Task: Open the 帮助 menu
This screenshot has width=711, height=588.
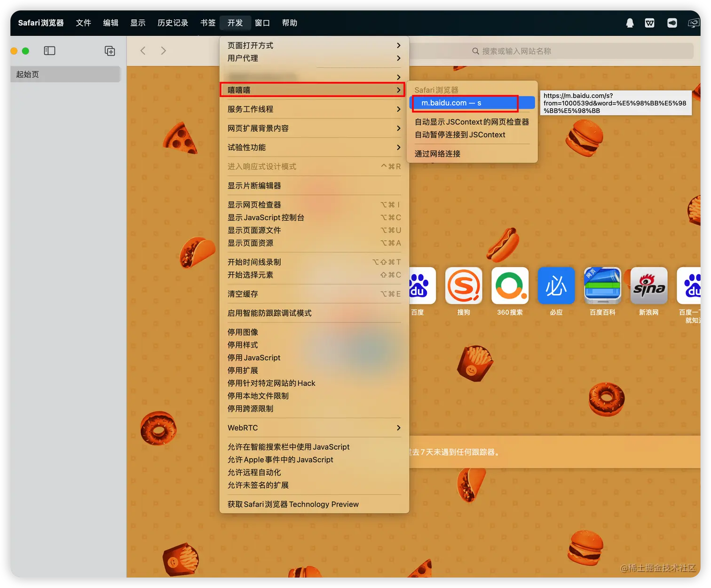Action: (290, 23)
